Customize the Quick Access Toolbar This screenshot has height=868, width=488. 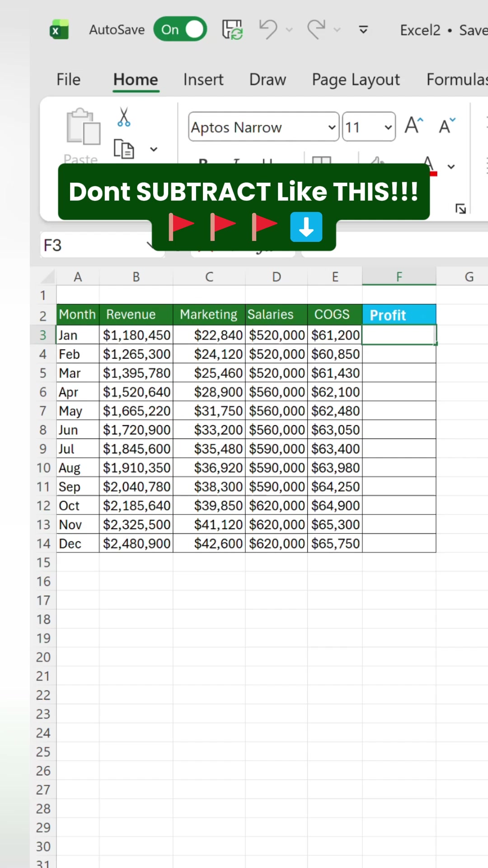click(363, 30)
